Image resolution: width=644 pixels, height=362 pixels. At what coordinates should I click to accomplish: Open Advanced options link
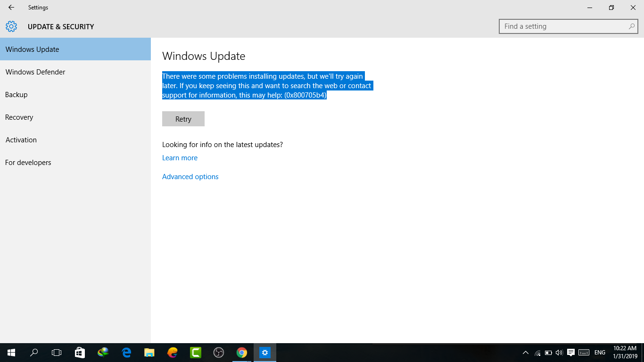(x=190, y=177)
